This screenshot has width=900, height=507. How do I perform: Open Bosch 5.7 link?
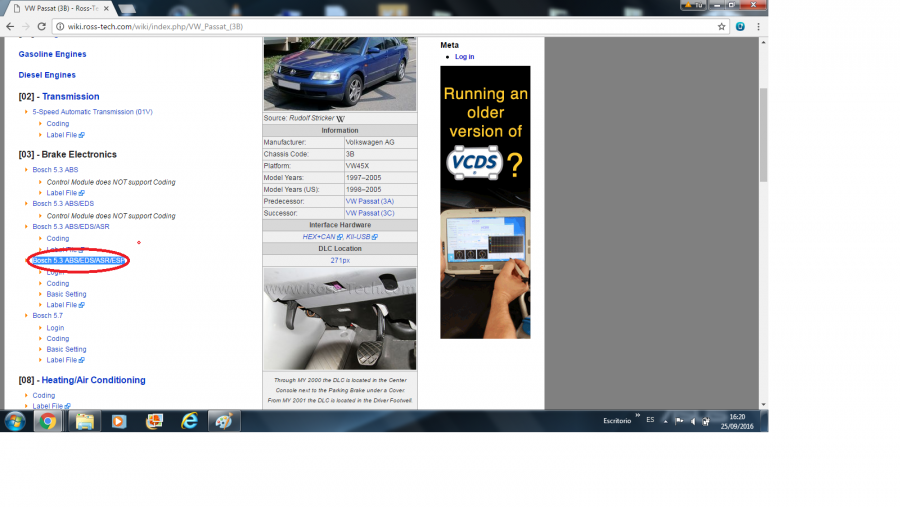tap(48, 316)
